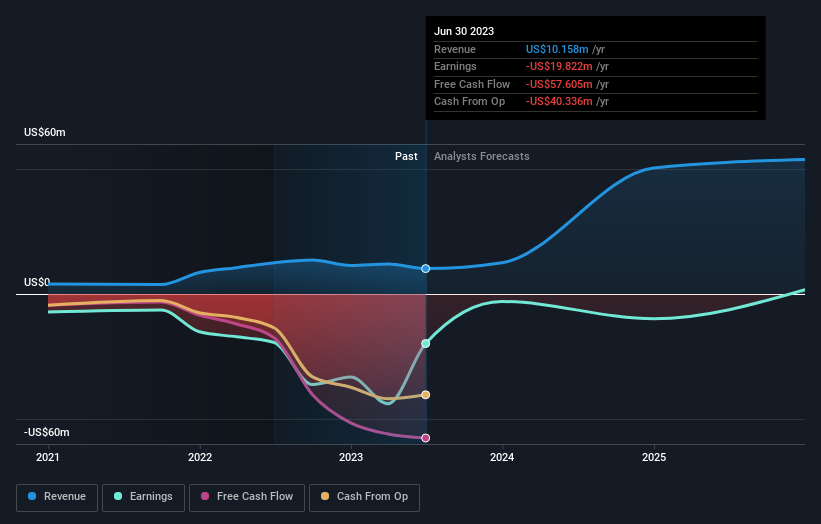Click the orange Cash From Op data point
The image size is (821, 524).
(426, 395)
